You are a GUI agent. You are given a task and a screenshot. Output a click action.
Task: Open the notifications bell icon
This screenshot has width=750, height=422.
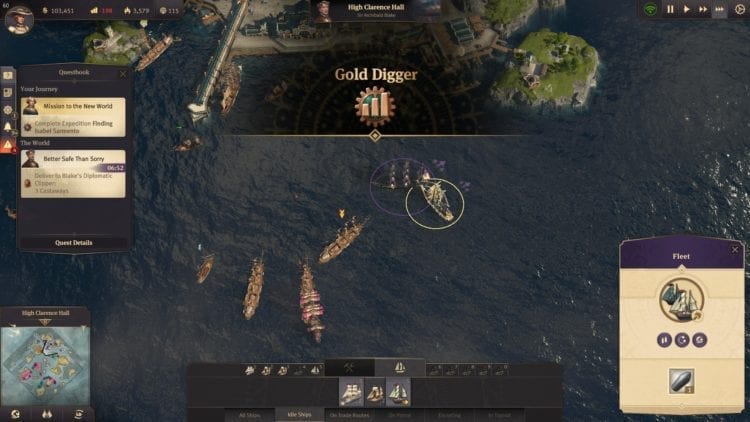tap(8, 127)
